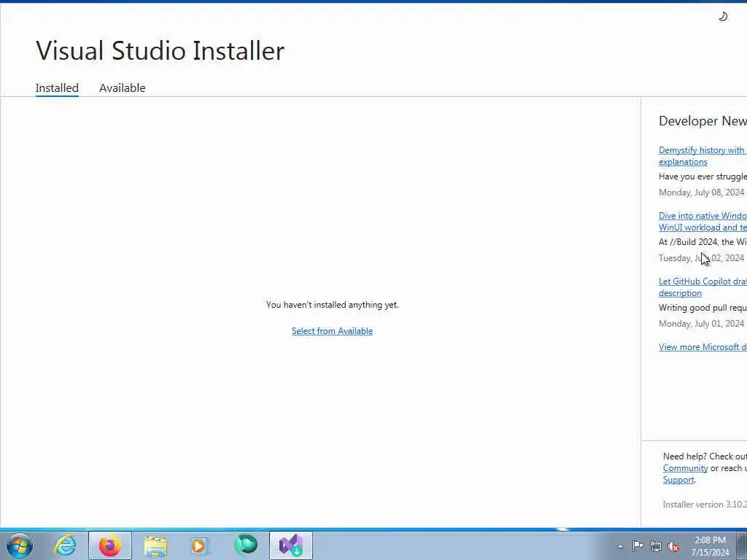
Task: Click the "At //Build 2024" summary text
Action: (703, 242)
